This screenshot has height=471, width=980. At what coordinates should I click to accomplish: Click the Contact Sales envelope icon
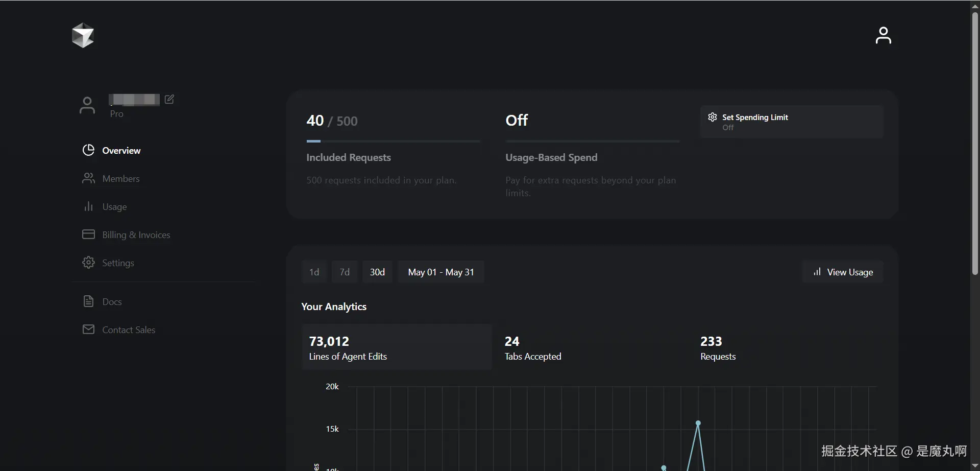(x=88, y=329)
